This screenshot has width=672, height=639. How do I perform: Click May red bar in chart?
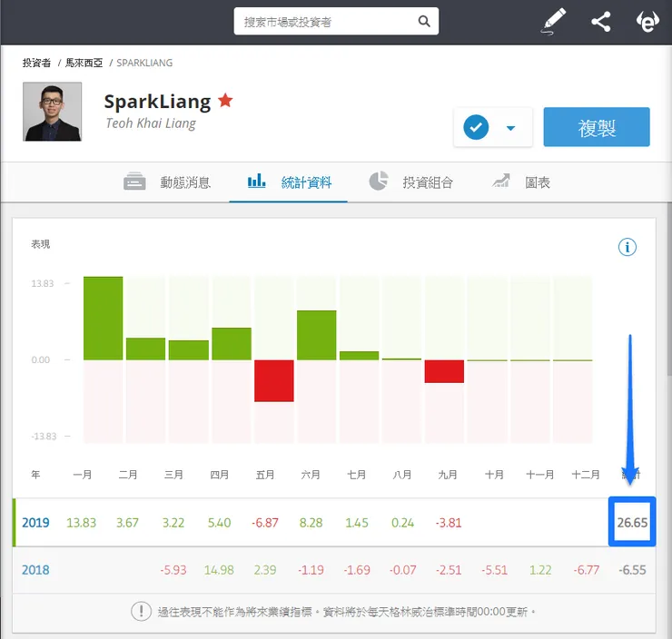[x=274, y=380]
